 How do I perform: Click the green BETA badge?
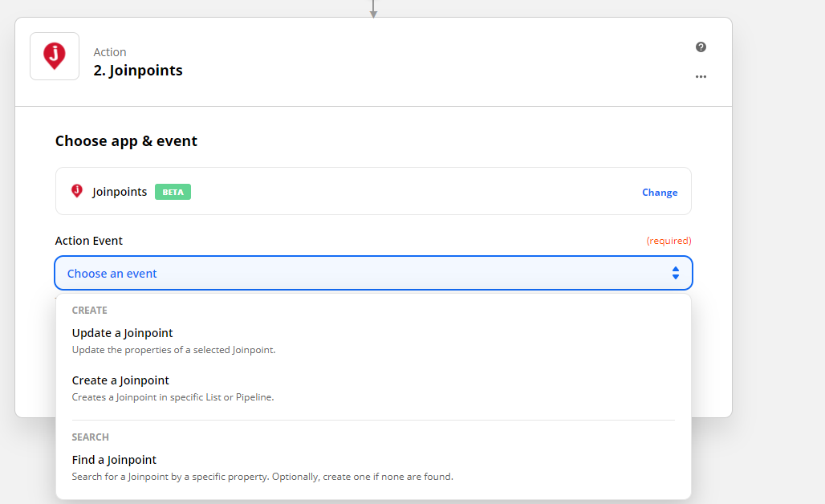point(173,192)
